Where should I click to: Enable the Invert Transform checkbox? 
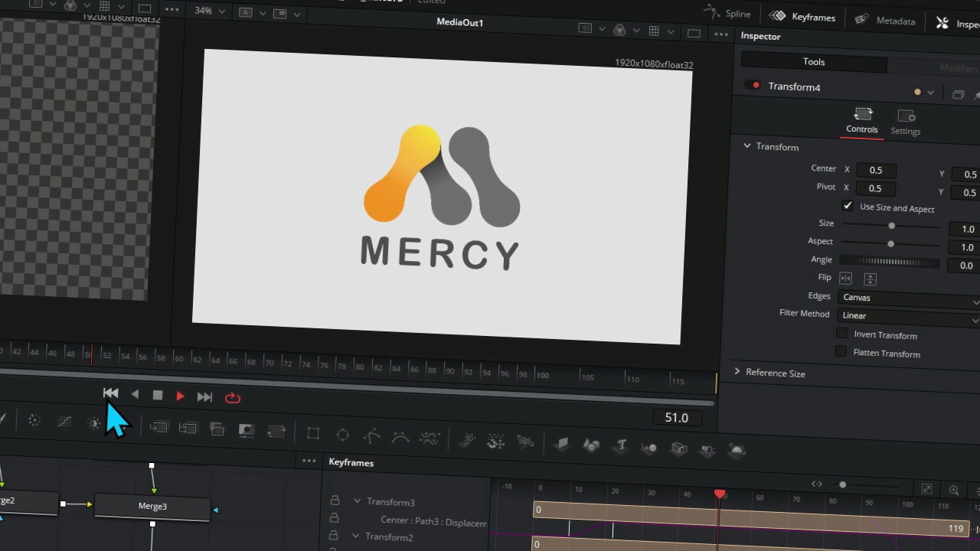(x=842, y=334)
